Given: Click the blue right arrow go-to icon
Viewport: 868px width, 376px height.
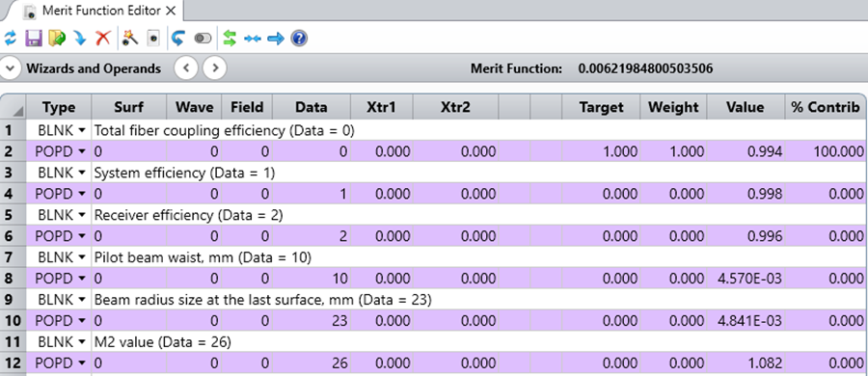Looking at the screenshot, I should (x=276, y=39).
